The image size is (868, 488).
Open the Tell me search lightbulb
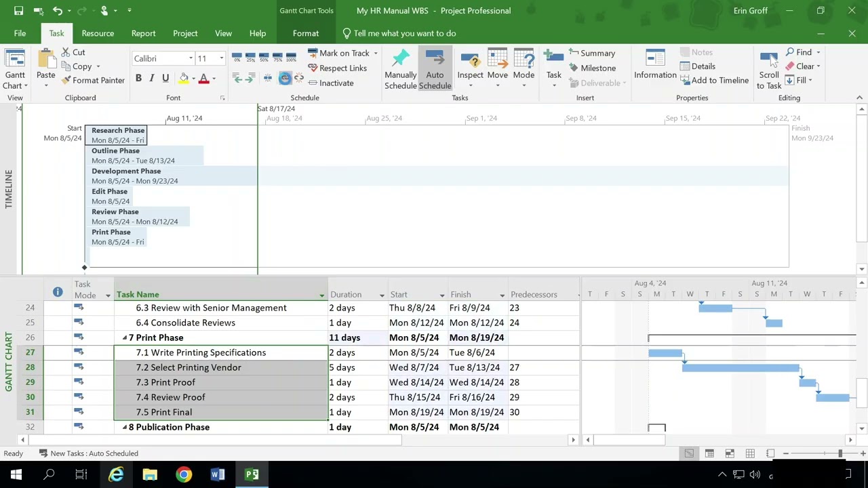[x=347, y=33]
